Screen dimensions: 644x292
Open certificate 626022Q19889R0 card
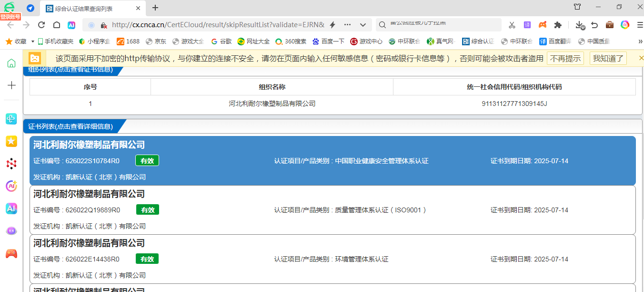pyautogui.click(x=332, y=210)
